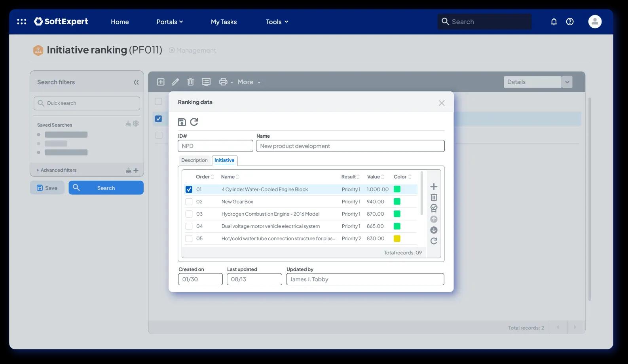Viewport: 628px width, 364px height.
Task: Switch to the Description tab
Action: [x=194, y=160]
